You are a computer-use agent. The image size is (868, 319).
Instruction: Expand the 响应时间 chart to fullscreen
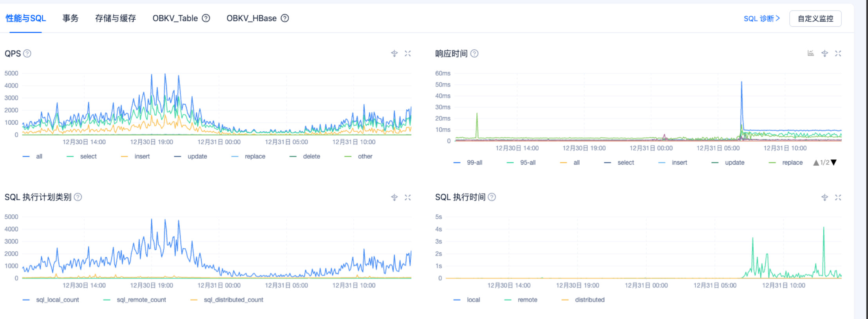(838, 53)
